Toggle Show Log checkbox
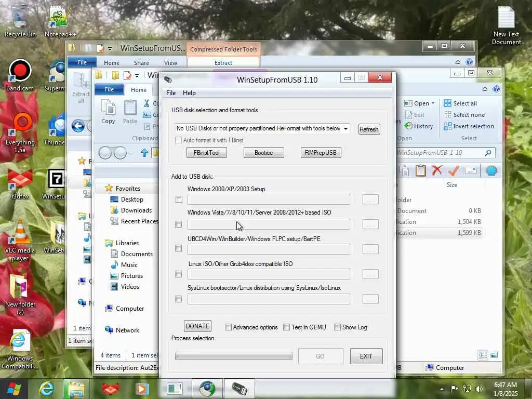 [337, 327]
